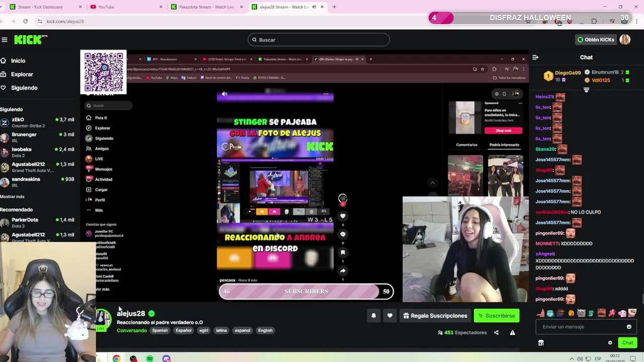
Task: Open the Kick hamburger sidebar menu
Action: (x=5, y=40)
